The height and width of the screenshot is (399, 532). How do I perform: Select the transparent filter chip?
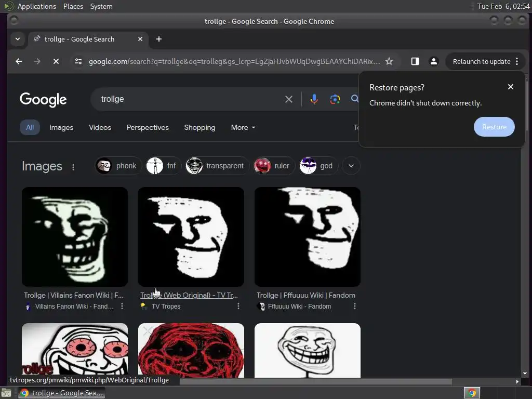217,166
